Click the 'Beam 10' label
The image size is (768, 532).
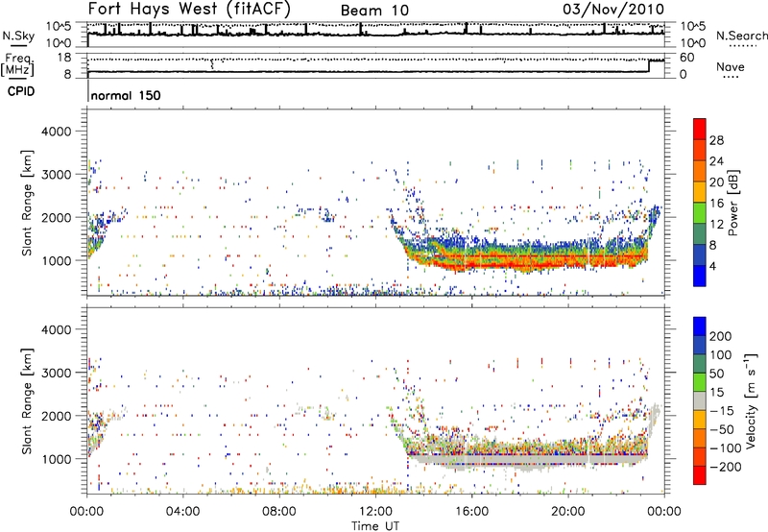click(374, 11)
